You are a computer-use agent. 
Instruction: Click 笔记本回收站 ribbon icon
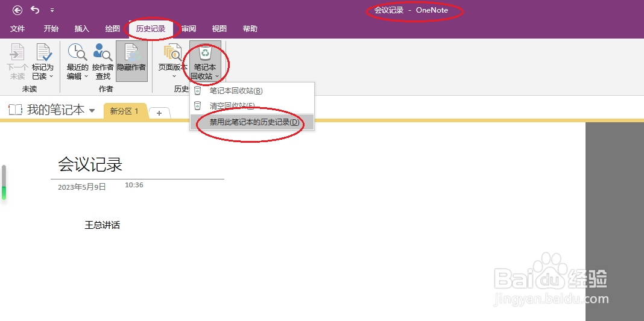click(x=205, y=52)
